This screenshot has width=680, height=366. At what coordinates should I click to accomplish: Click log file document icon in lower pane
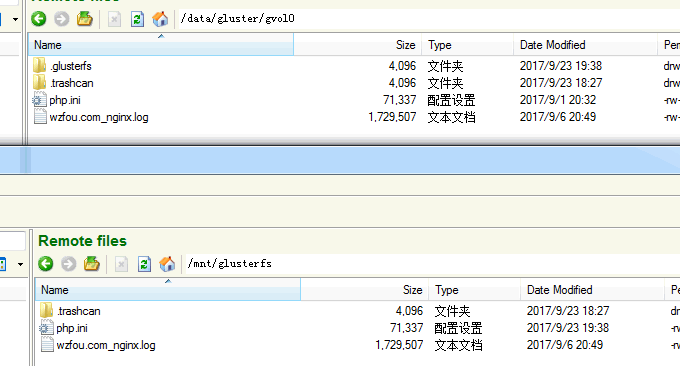[x=47, y=345]
